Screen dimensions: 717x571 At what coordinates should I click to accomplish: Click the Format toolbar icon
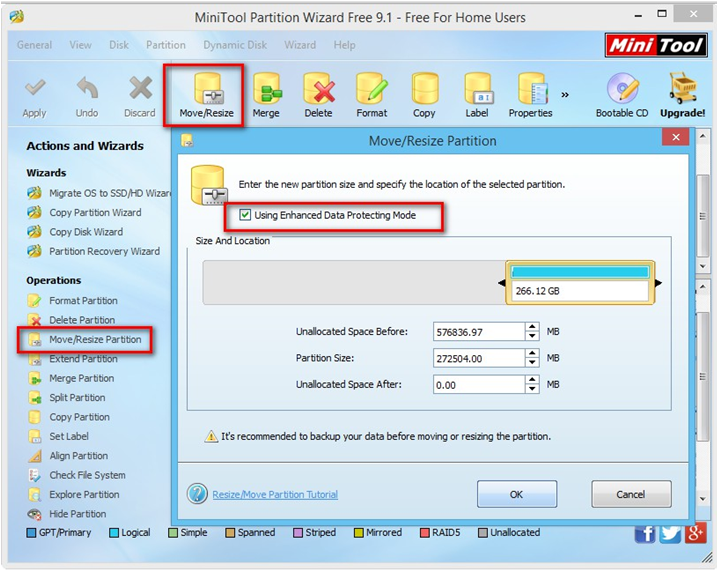point(372,89)
